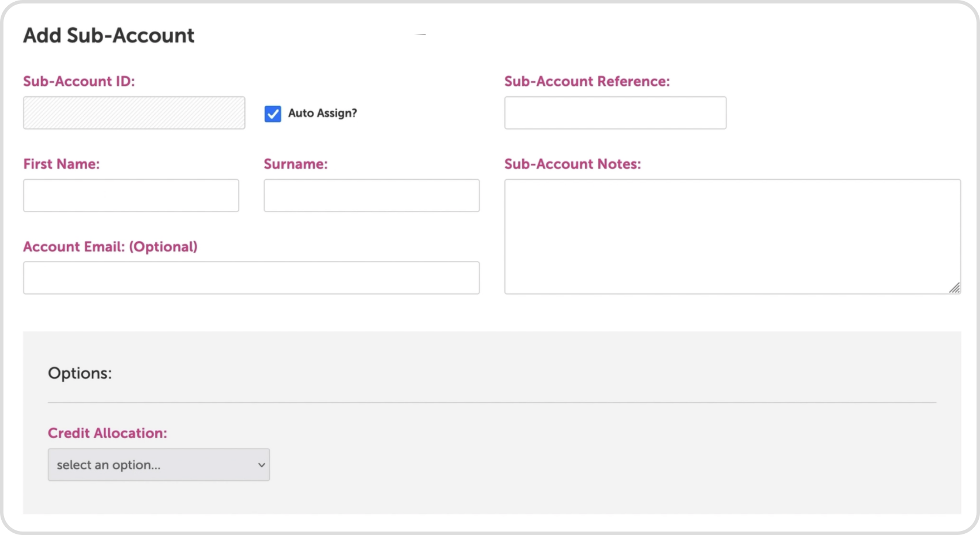Uncheck the Auto Assign checkbox
The width and height of the screenshot is (980, 535).
[273, 114]
